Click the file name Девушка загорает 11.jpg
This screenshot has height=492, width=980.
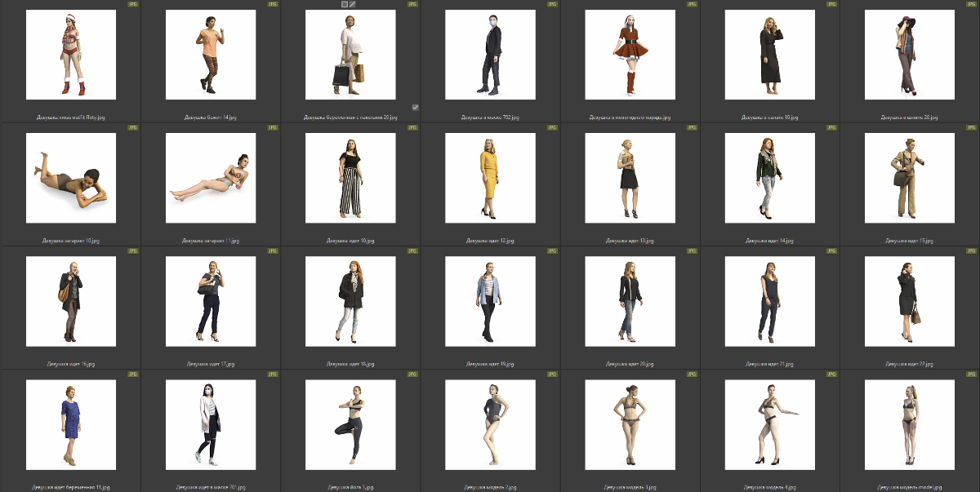(x=210, y=241)
